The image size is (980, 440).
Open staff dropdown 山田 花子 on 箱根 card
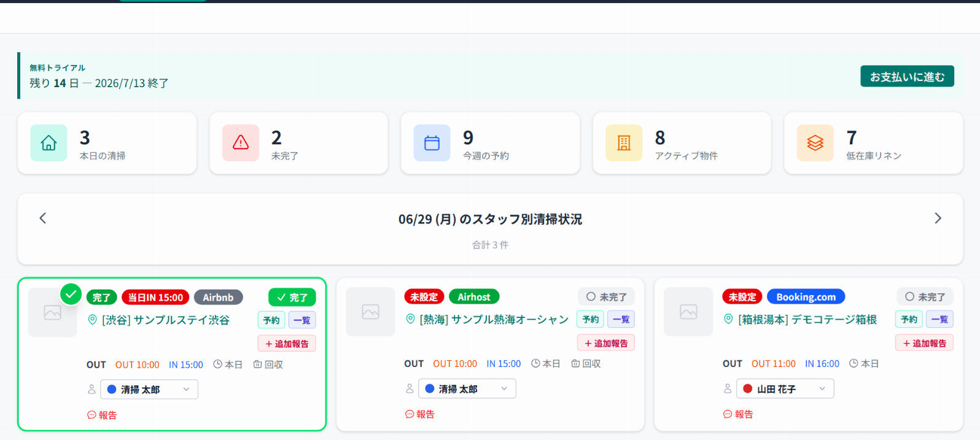[785, 389]
